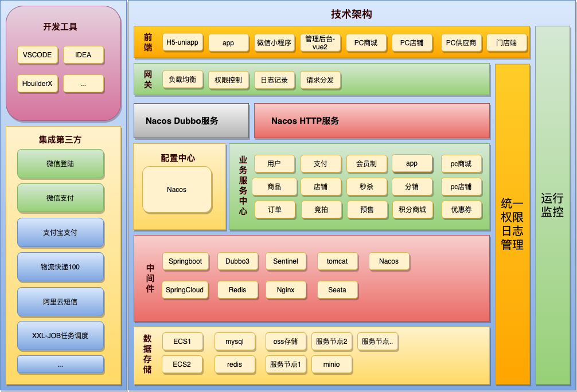Click the 订单 service box
This screenshot has width=577, height=392.
275,210
